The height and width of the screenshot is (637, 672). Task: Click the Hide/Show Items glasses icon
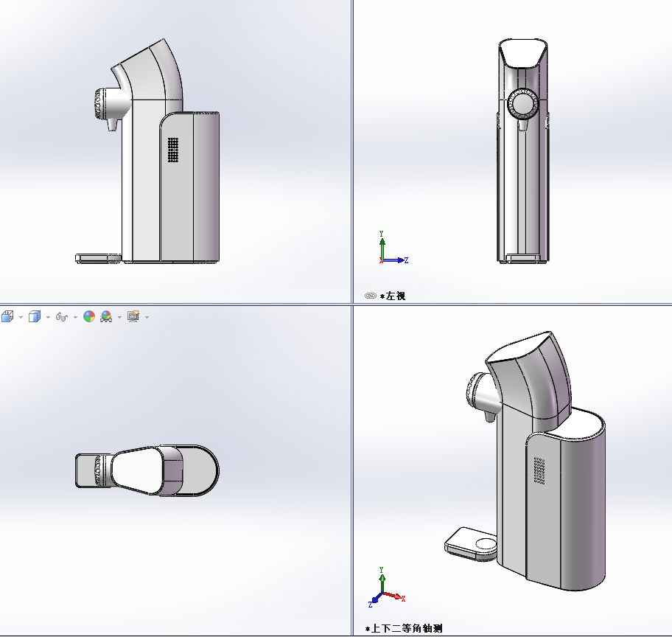(62, 317)
